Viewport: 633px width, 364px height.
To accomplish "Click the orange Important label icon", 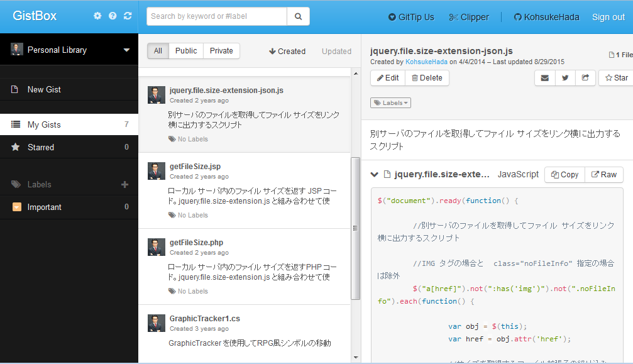I will tap(17, 207).
